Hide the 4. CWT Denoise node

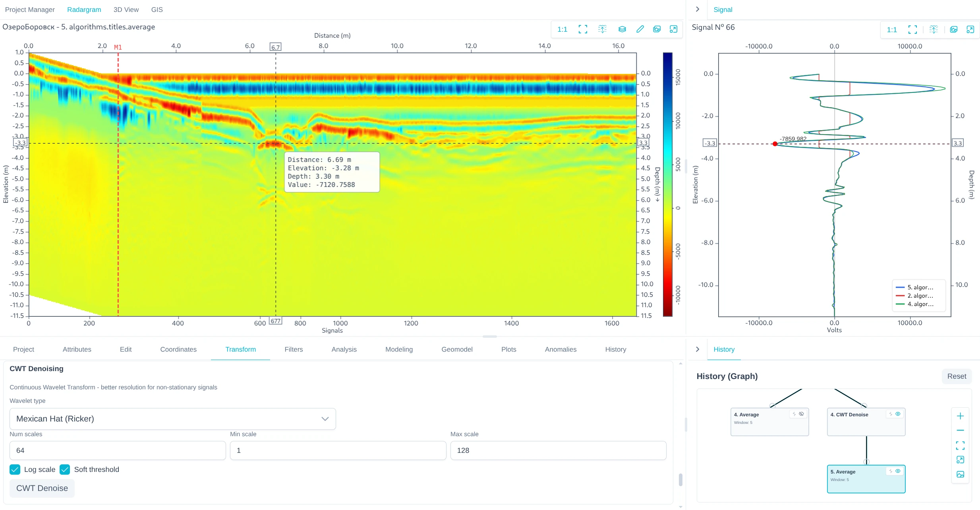tap(898, 414)
